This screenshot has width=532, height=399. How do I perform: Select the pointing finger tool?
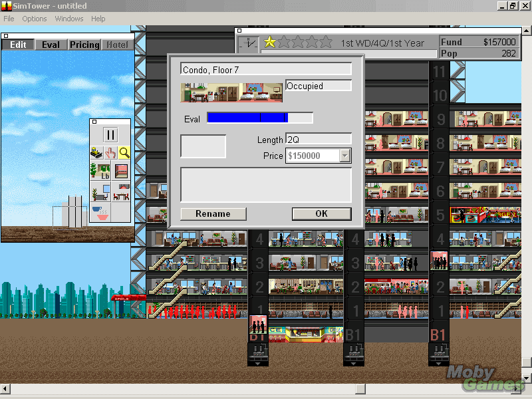point(110,153)
